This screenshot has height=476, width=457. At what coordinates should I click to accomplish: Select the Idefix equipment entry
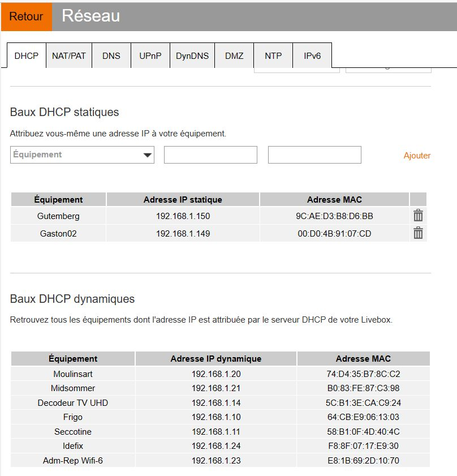click(73, 445)
